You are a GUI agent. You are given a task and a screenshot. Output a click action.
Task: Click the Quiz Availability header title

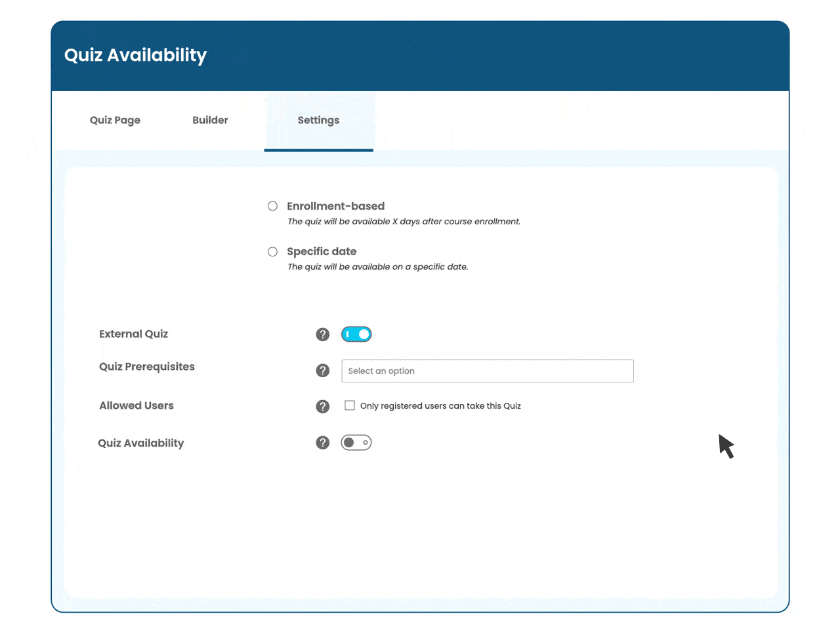click(135, 55)
